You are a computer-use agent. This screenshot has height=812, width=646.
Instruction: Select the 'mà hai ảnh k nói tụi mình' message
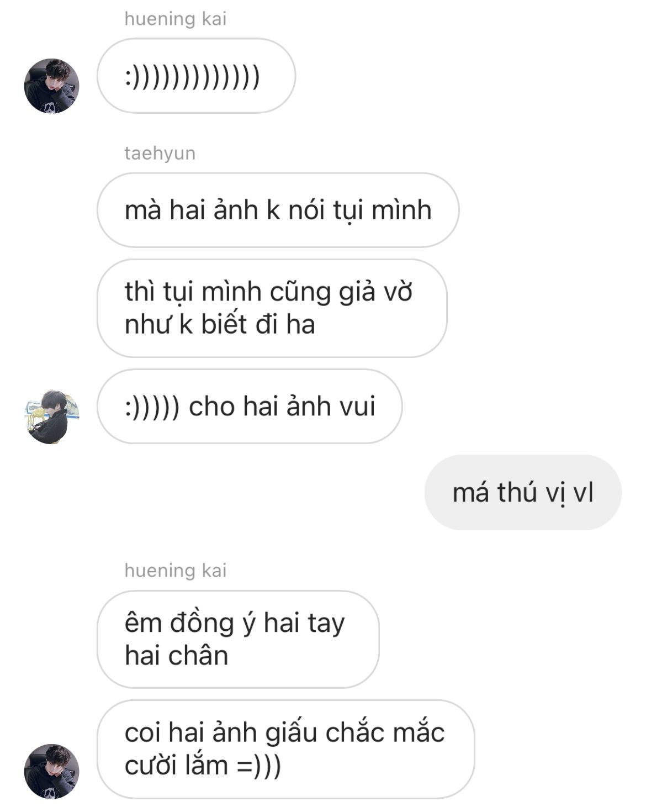tap(278, 210)
